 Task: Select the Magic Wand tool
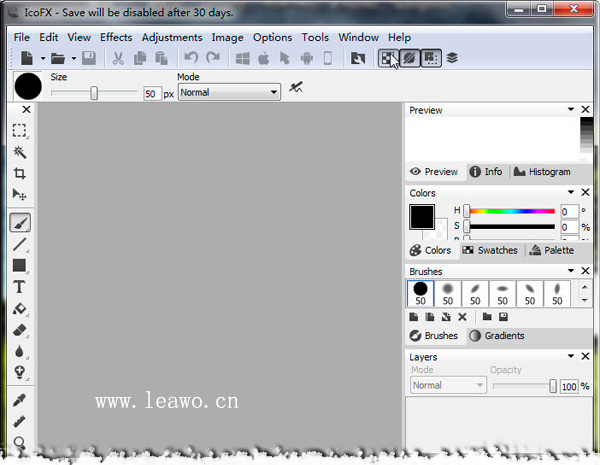point(20,152)
